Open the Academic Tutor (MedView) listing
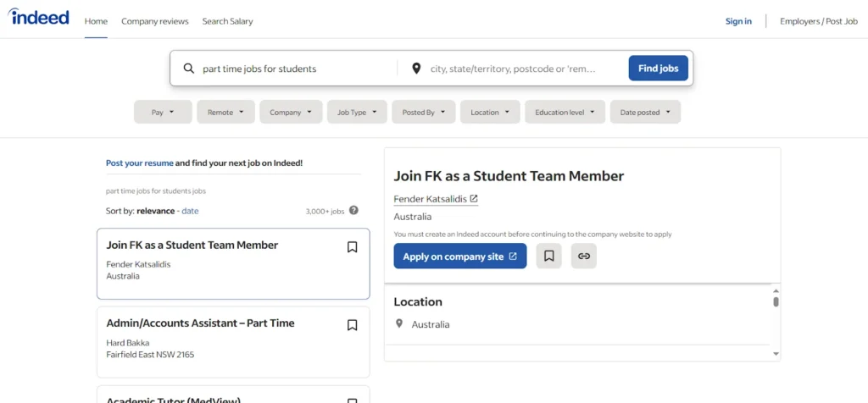 click(233, 395)
